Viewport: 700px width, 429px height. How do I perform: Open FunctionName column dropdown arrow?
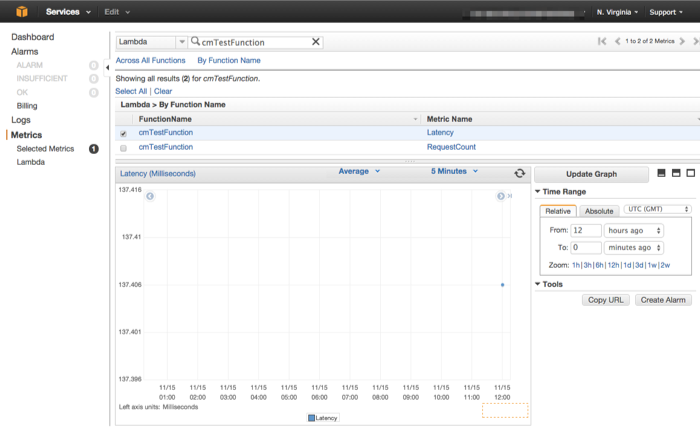[x=415, y=119]
